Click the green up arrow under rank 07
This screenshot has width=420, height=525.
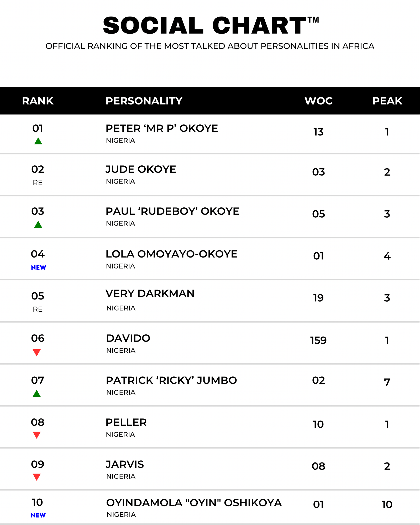(x=37, y=393)
